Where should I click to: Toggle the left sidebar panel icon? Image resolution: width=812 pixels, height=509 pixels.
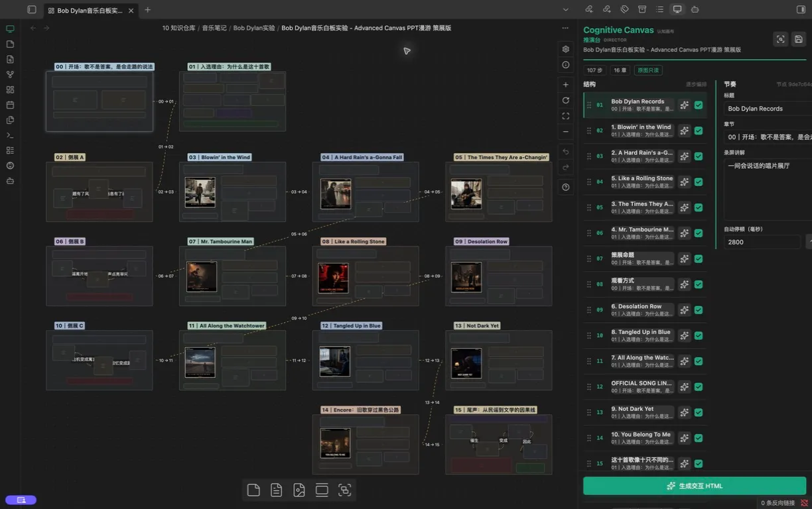coord(32,9)
